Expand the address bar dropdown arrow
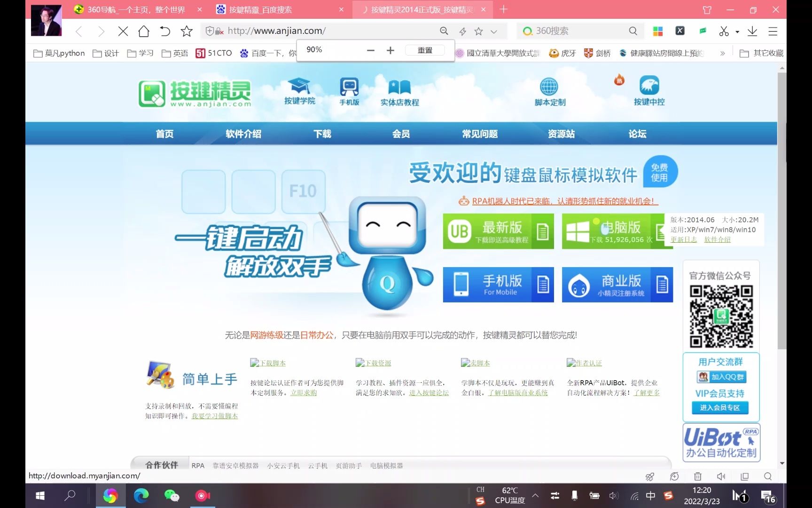 [494, 32]
